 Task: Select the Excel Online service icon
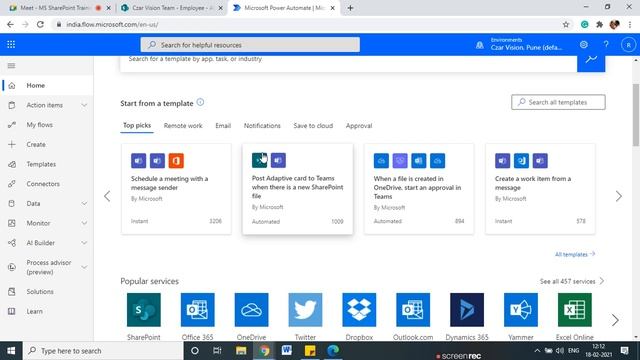click(x=575, y=310)
